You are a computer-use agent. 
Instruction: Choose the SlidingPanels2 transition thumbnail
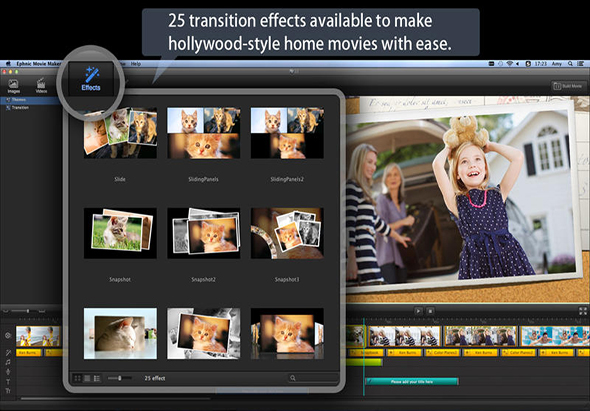[x=287, y=132]
